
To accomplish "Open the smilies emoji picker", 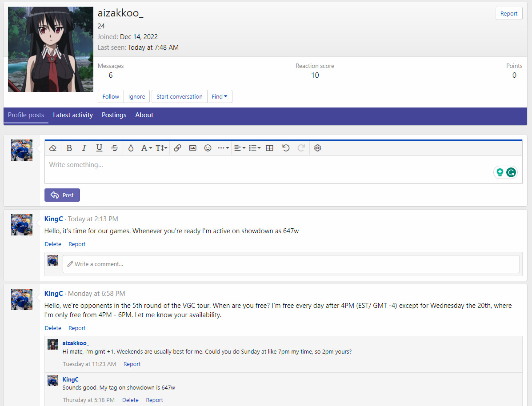I will [208, 148].
